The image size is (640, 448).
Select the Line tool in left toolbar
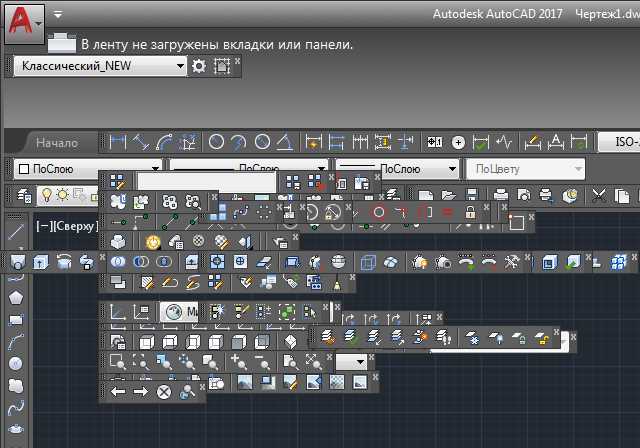pos(16,232)
